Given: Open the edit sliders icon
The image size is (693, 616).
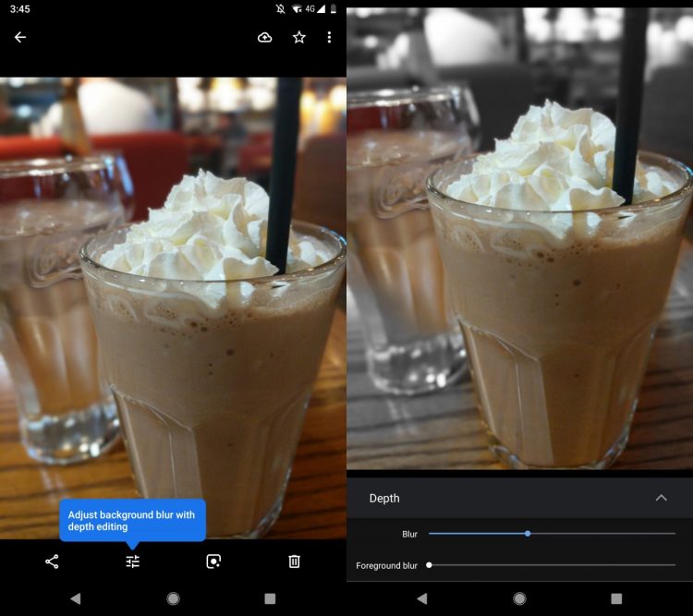Looking at the screenshot, I should [x=132, y=562].
